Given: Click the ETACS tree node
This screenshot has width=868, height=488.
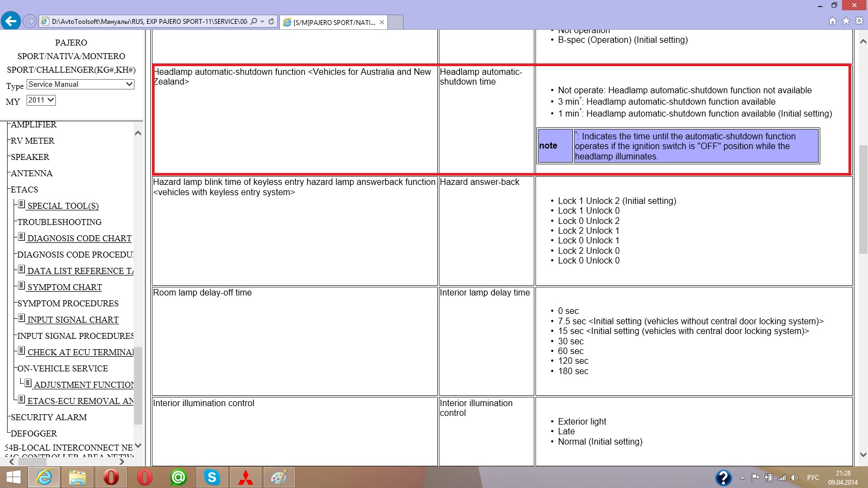Looking at the screenshot, I should click(x=24, y=190).
